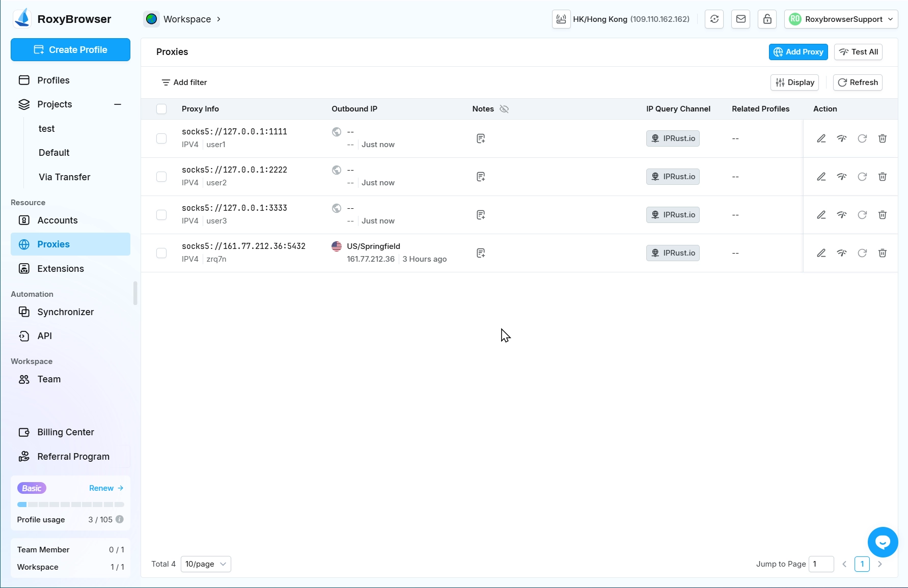Test connection for the 127.0.0.1:3333 proxy
Image resolution: width=908 pixels, height=588 pixels.
841,215
